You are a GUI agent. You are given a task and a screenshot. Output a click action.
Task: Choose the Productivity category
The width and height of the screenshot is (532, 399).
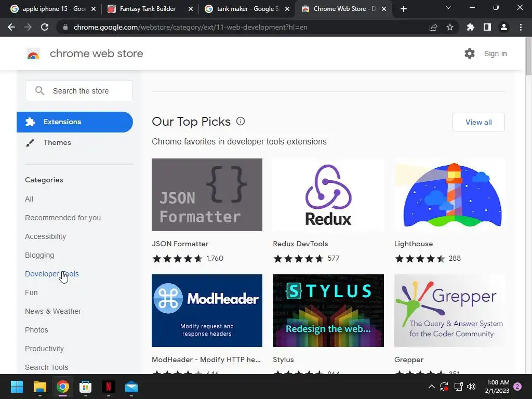point(44,349)
